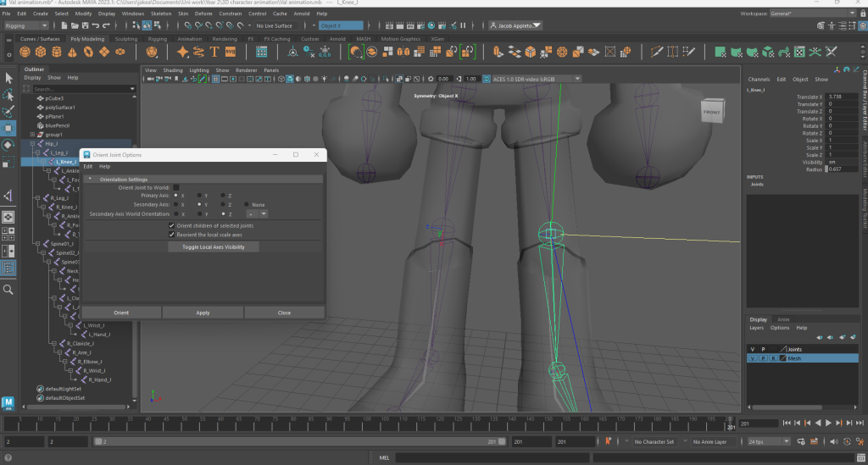
Task: Select the Paint Selection tool in toolbox
Action: [8, 111]
